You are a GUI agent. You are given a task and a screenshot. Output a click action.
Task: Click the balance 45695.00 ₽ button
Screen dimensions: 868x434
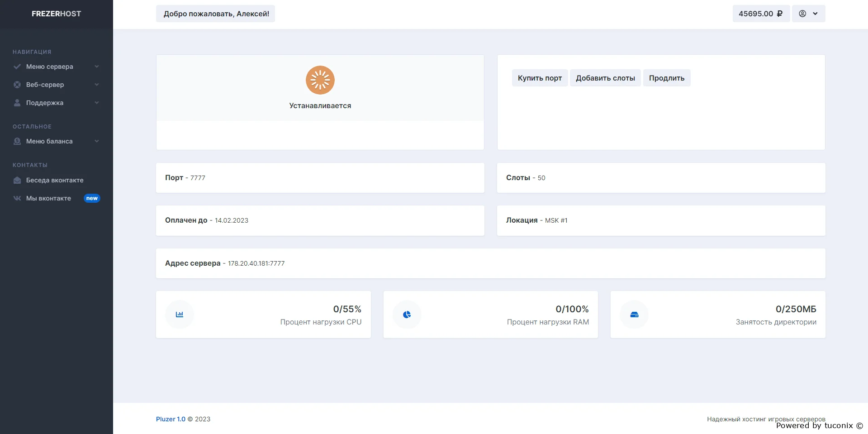click(x=761, y=14)
